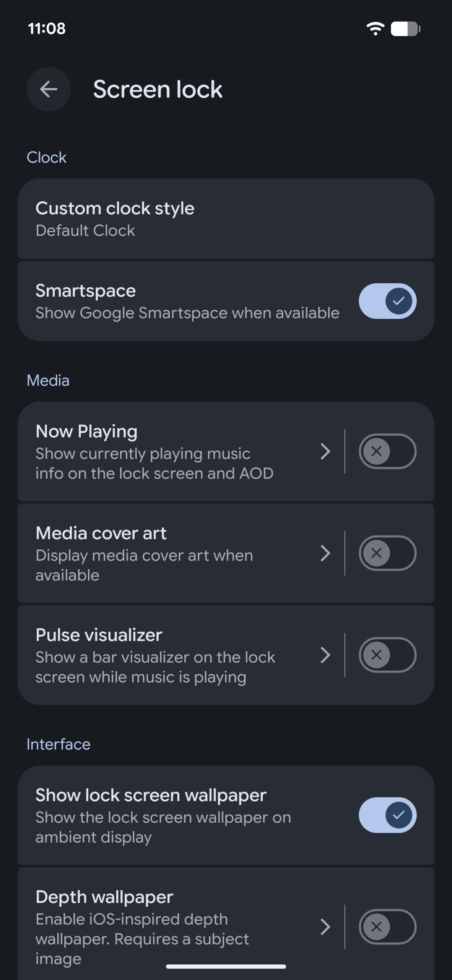Tap the bottom navigation gesture bar
Image resolution: width=452 pixels, height=980 pixels.
click(x=226, y=967)
